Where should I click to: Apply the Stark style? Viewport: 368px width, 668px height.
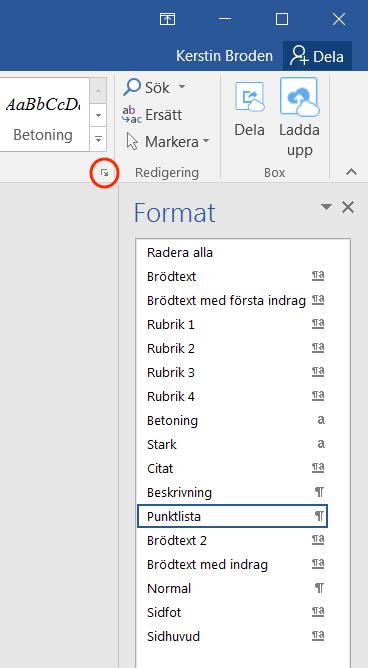(x=233, y=444)
